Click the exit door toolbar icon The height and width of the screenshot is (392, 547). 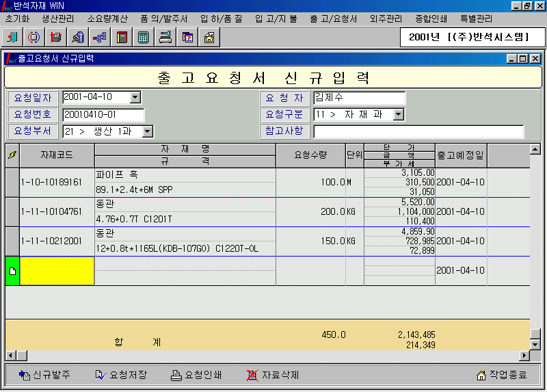coord(13,37)
